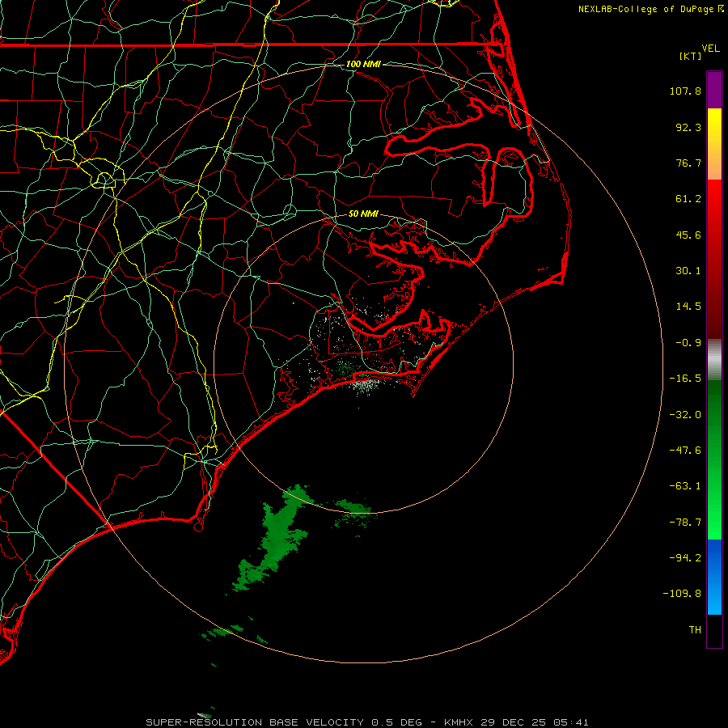Click the 45.6 legend value
The height and width of the screenshot is (728, 728).
[688, 235]
